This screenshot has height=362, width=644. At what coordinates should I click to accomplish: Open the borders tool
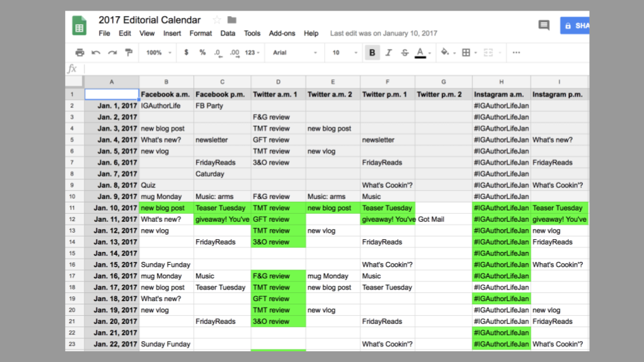point(466,52)
